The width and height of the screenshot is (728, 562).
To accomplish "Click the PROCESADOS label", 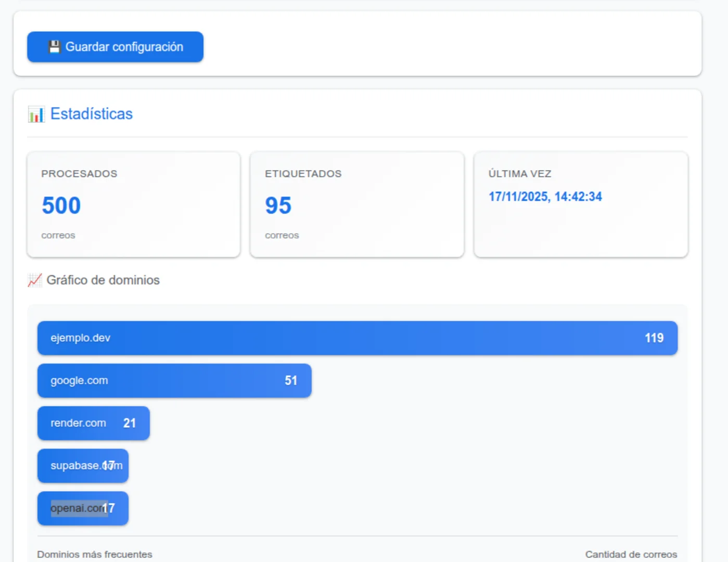I will point(79,174).
